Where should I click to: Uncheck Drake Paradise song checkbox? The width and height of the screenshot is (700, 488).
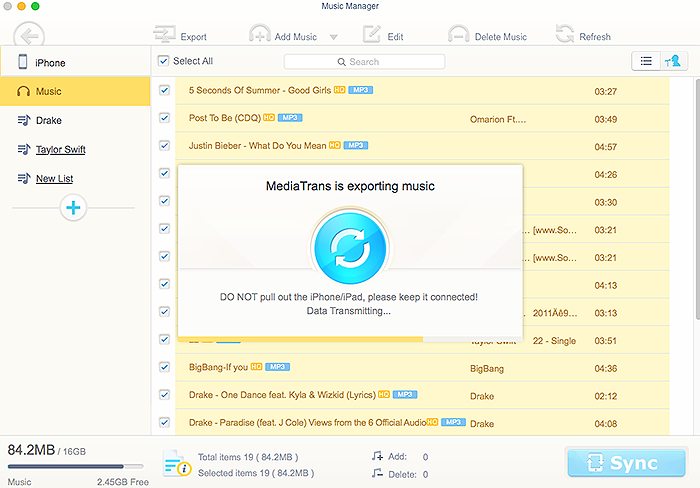tap(164, 422)
